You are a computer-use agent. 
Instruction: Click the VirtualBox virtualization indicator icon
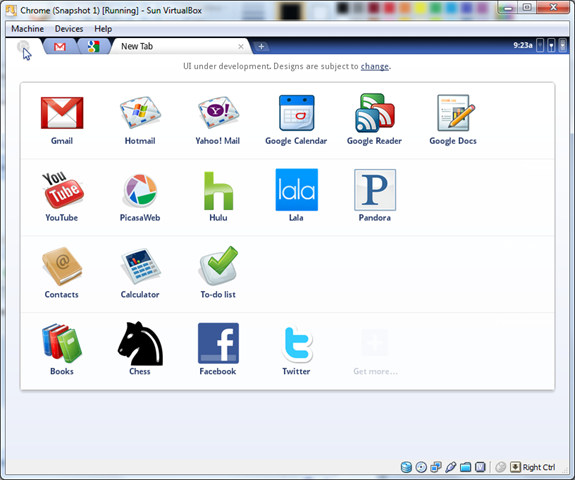[480, 467]
